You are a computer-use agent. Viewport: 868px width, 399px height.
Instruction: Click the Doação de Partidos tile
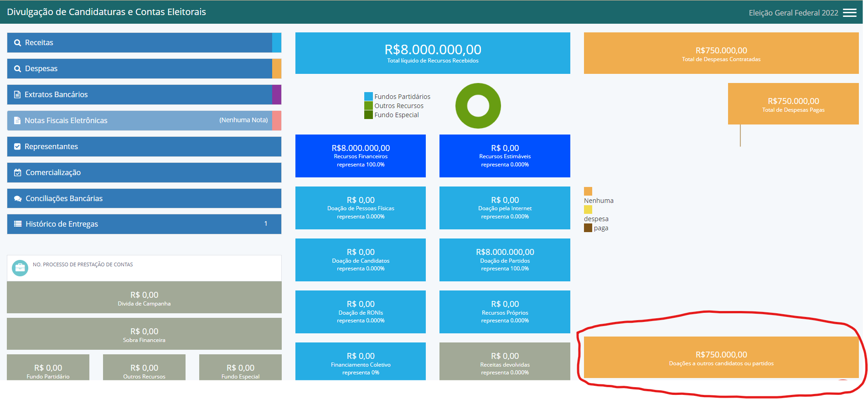click(505, 260)
